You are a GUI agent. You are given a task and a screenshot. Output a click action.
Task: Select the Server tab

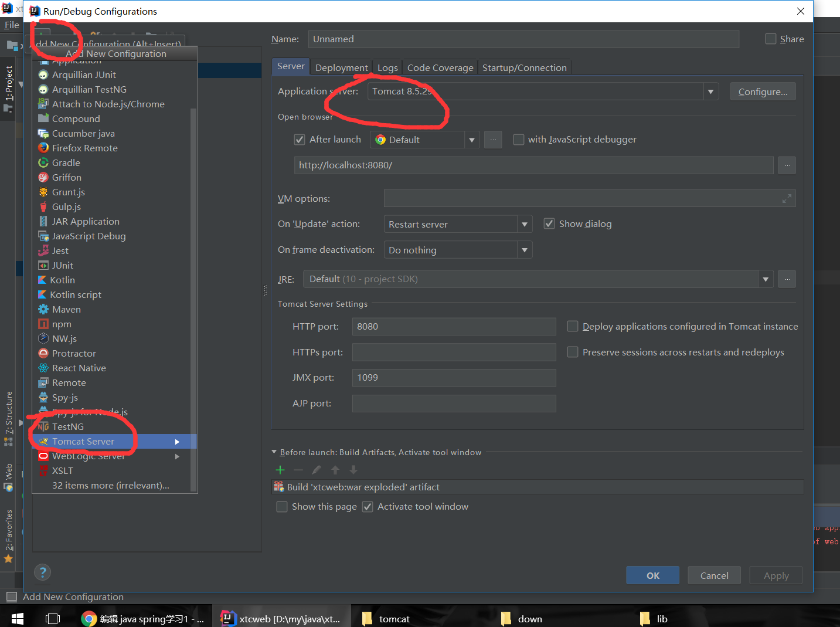[291, 66]
